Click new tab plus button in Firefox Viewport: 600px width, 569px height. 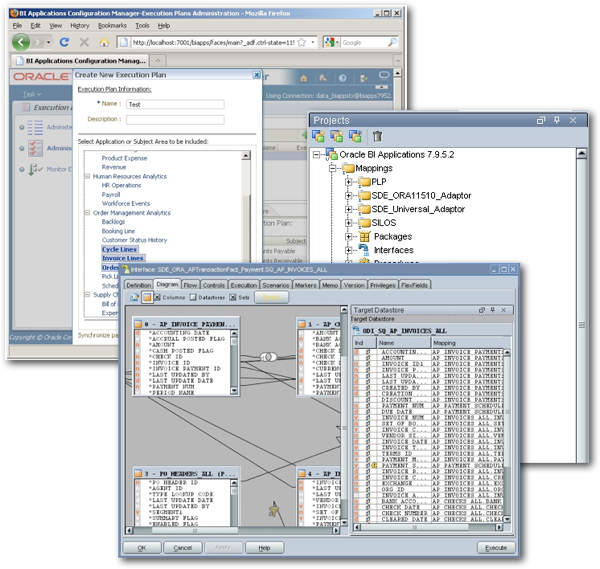158,60
